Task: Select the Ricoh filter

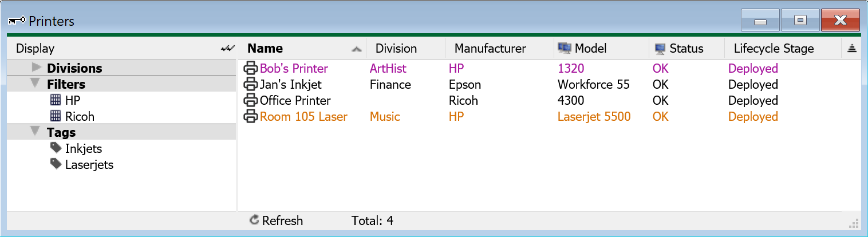Action: pos(80,116)
